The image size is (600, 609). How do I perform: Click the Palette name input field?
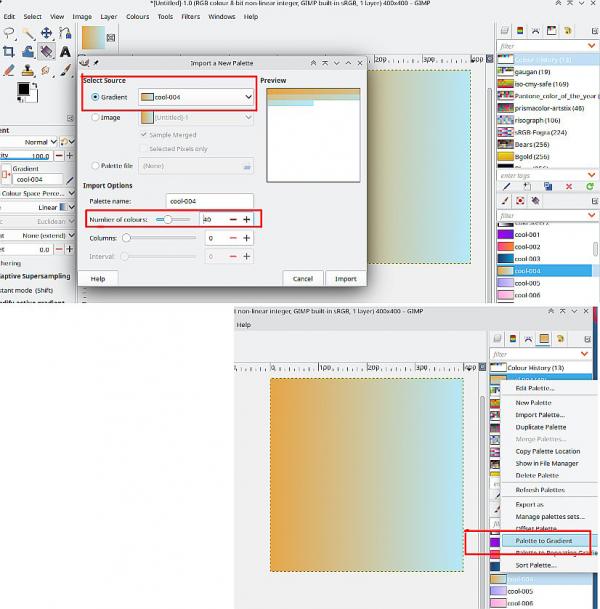(210, 201)
